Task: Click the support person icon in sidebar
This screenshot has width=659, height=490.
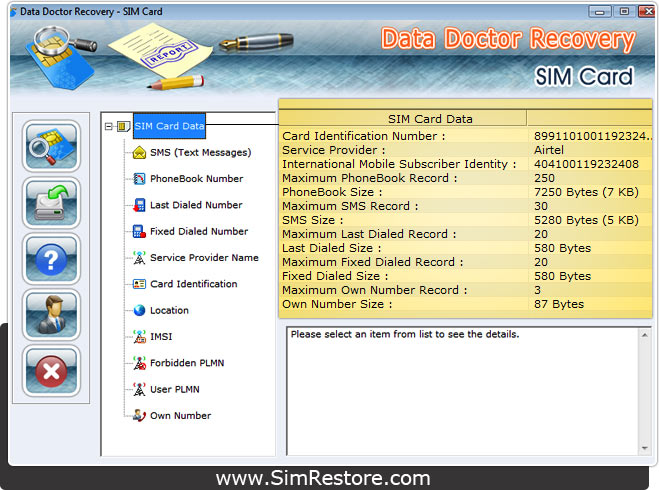Action: click(x=51, y=318)
